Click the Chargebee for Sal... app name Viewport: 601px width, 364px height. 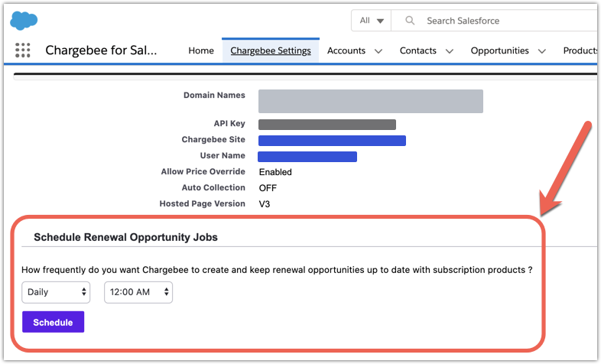101,50
